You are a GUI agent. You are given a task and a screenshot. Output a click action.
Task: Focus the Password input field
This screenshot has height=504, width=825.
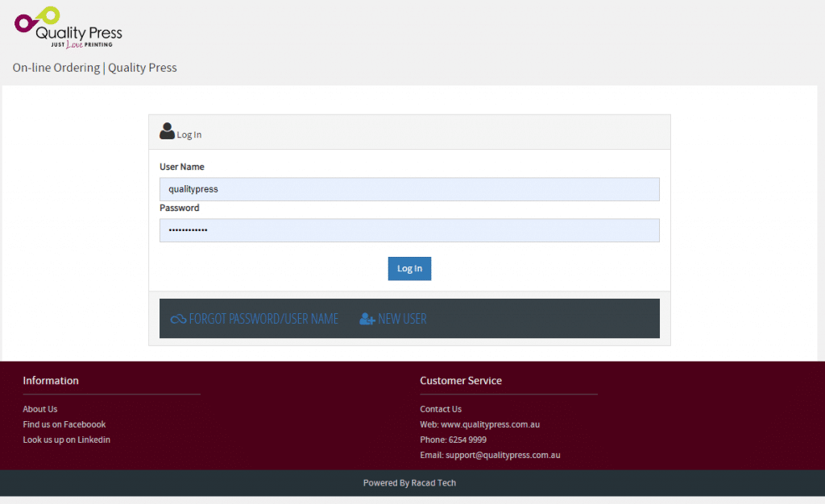click(x=409, y=230)
